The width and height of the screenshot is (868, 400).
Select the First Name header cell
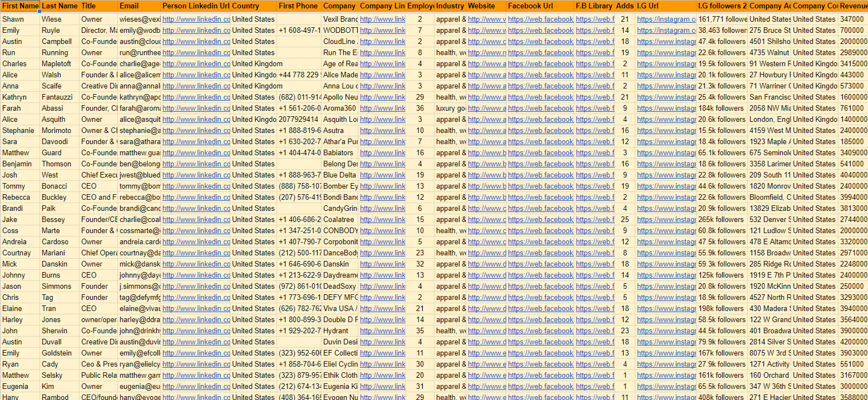pos(20,6)
